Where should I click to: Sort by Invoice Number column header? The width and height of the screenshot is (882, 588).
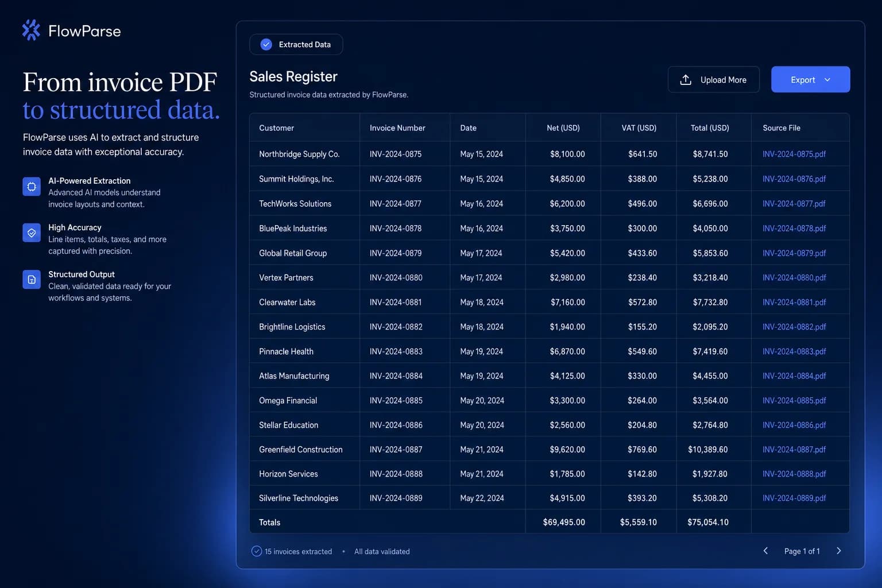click(x=397, y=128)
